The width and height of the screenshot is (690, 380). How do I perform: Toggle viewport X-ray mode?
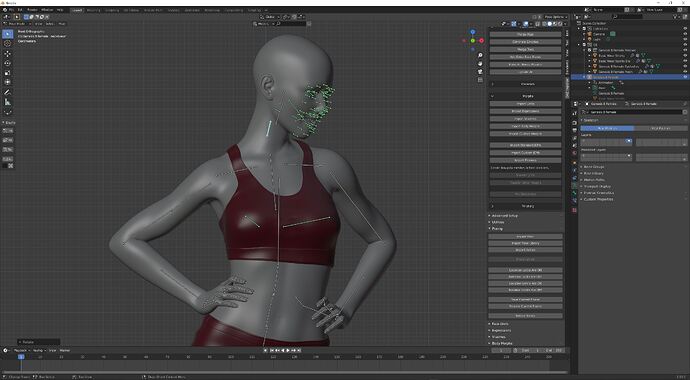(538, 24)
